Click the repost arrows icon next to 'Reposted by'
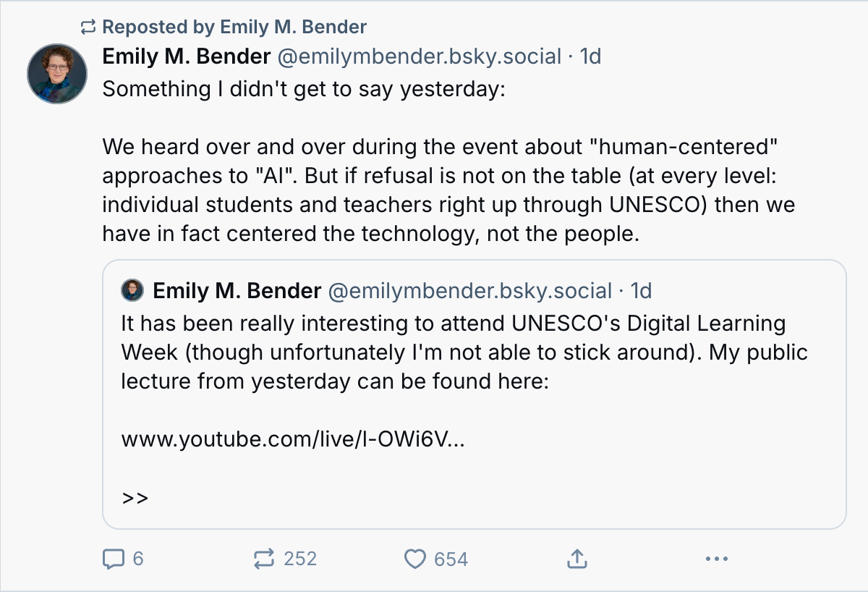Viewport: 868px width, 592px height. [x=87, y=26]
